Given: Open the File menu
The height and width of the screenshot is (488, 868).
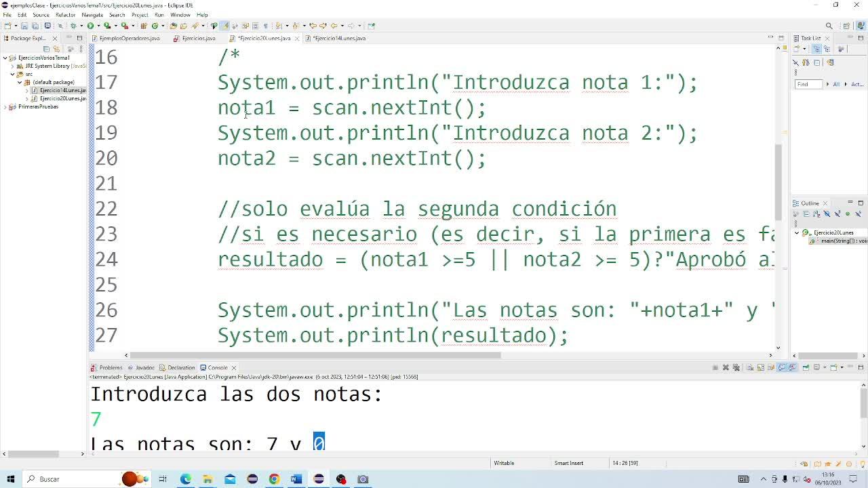Looking at the screenshot, I should click(7, 14).
